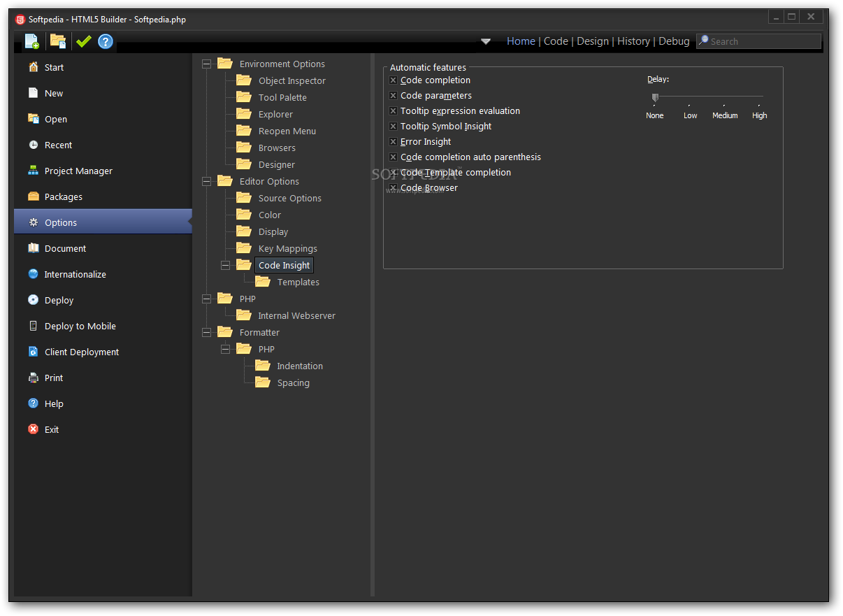The height and width of the screenshot is (616, 843).
Task: Select Reopen Menu in the options tree
Action: coord(287,131)
